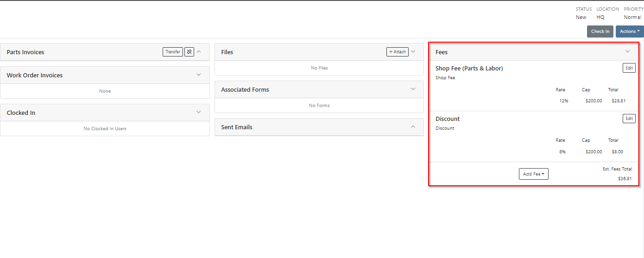Expand the Parts Invoices panel chevron

tap(199, 52)
